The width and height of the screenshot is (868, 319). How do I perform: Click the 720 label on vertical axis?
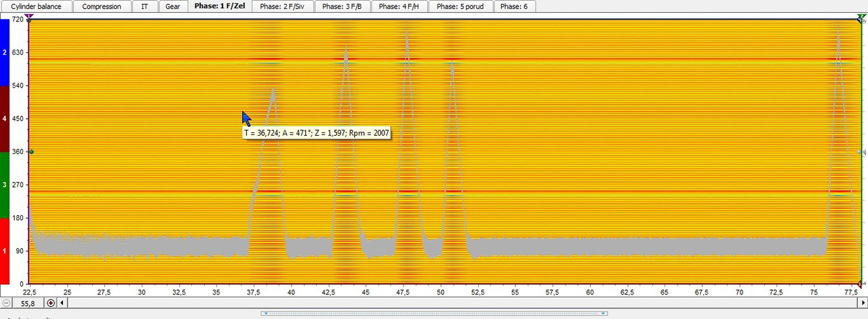pos(18,20)
